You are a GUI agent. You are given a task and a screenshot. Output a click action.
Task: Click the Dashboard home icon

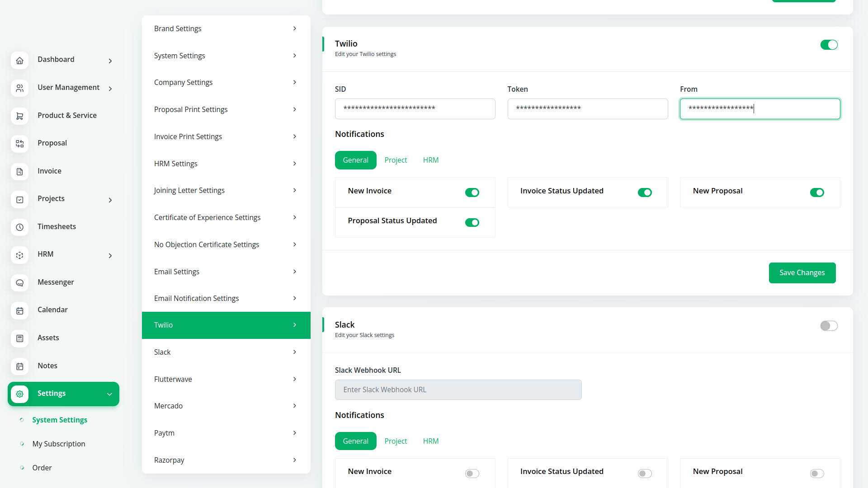19,61
